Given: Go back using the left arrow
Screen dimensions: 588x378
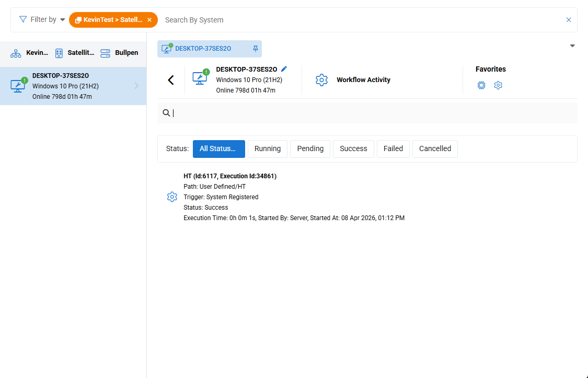Looking at the screenshot, I should coord(170,80).
